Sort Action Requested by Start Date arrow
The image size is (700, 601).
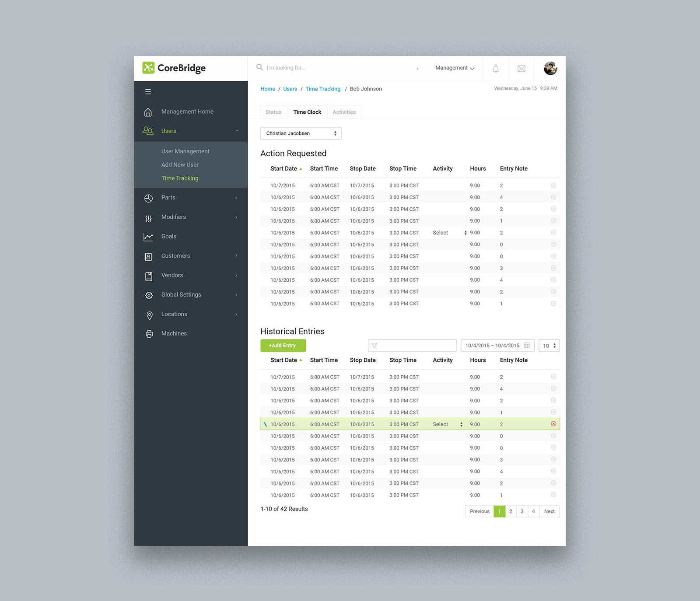pos(301,169)
